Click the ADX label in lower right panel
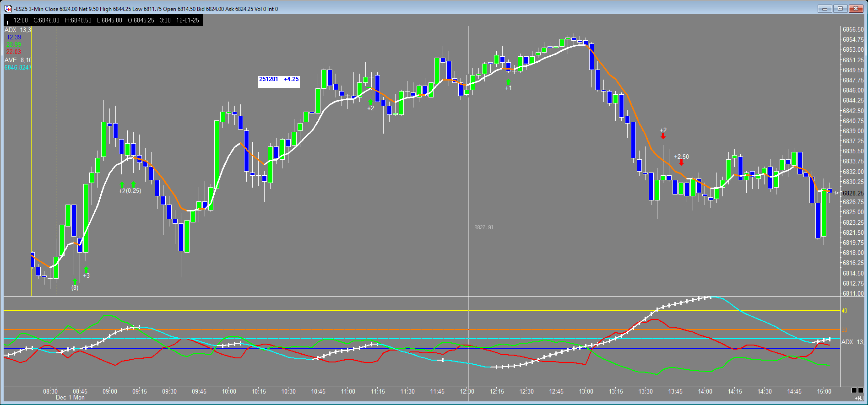This screenshot has height=405, width=868. pyautogui.click(x=847, y=342)
